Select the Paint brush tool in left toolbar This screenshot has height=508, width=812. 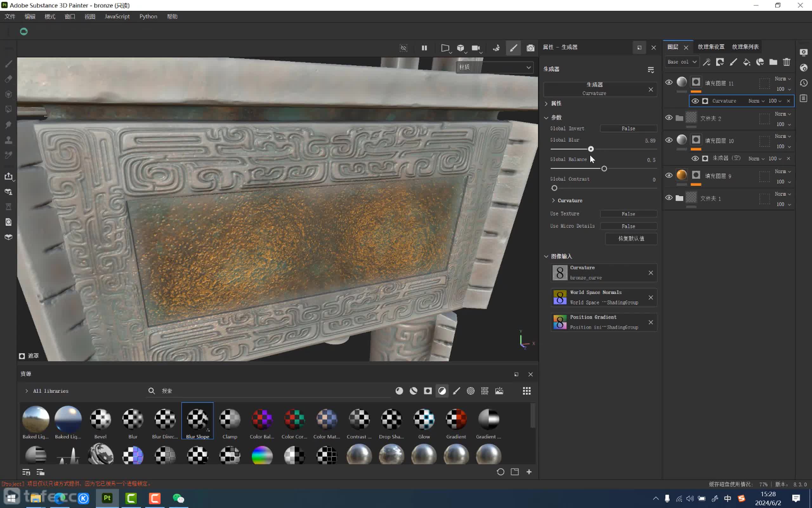[9, 63]
